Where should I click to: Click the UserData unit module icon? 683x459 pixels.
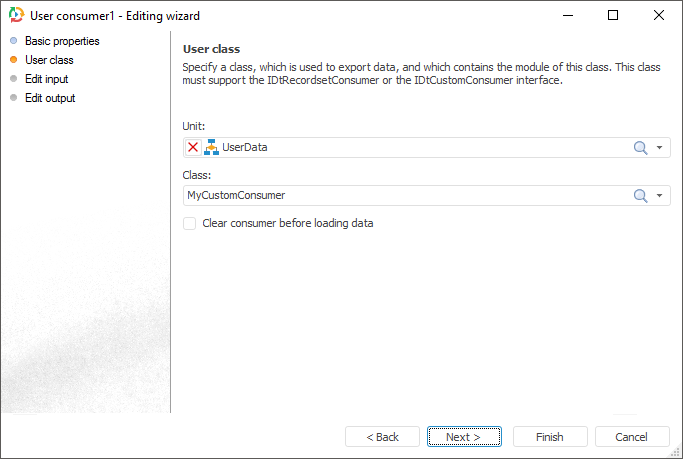click(x=211, y=147)
